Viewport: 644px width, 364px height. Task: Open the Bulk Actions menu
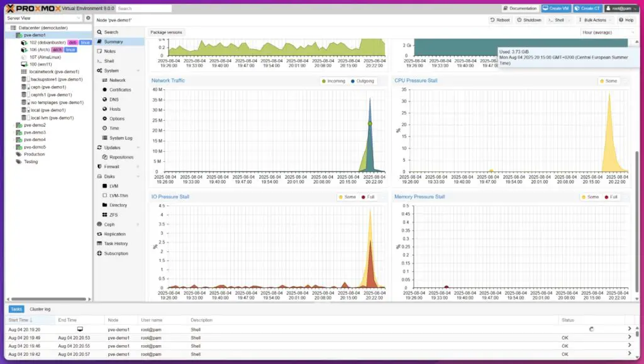pyautogui.click(x=594, y=20)
